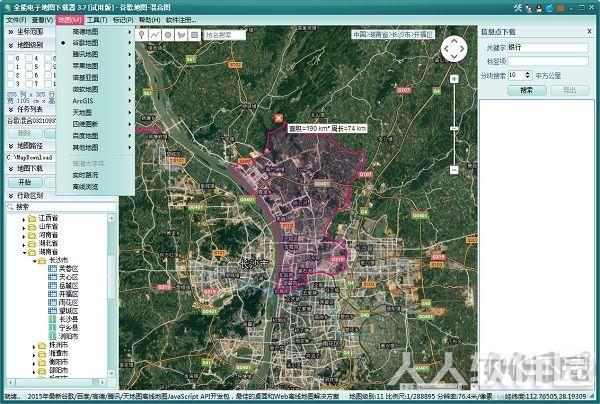Viewport: 600px width, 404px height.
Task: Open the 软件注册 menu item
Action: click(181, 20)
